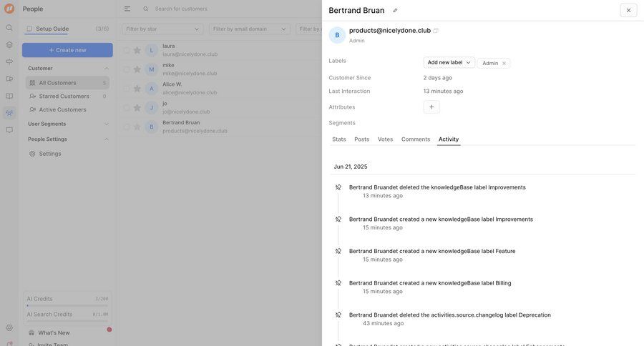
Task: Select the checkbox for mike
Action: click(127, 69)
